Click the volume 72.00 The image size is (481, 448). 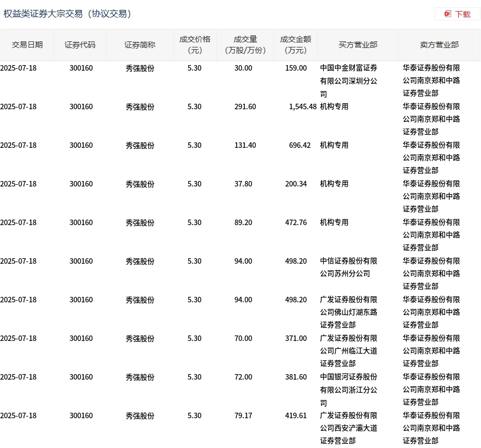pos(243,377)
